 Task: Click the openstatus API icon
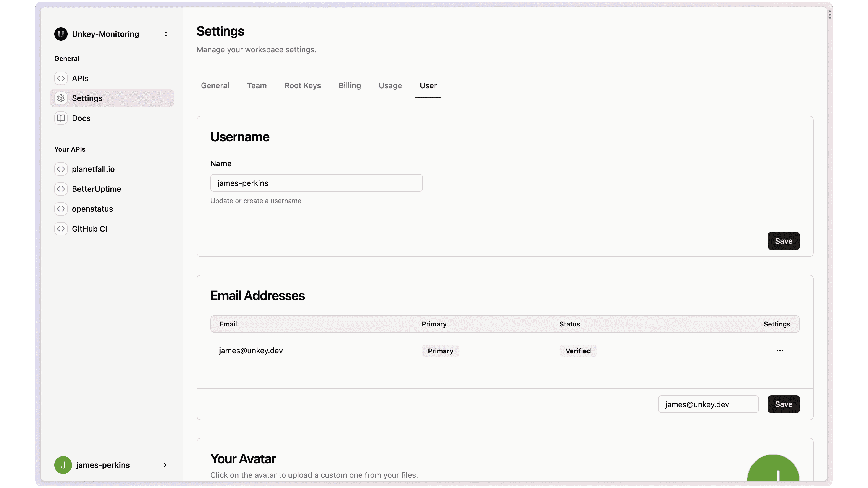tap(60, 209)
